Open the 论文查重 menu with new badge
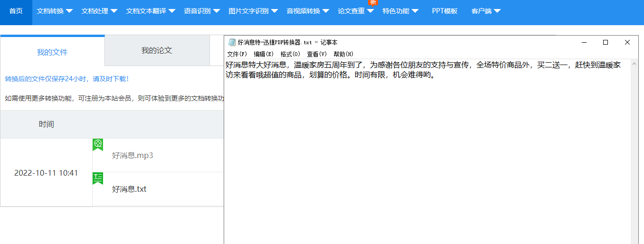Screen dimensions: 644x244 tap(356, 11)
